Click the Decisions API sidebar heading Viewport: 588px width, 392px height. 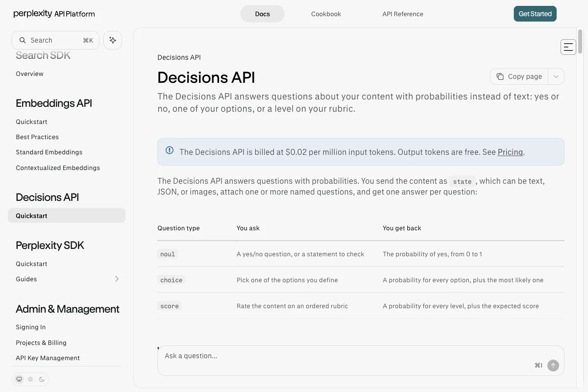click(47, 197)
